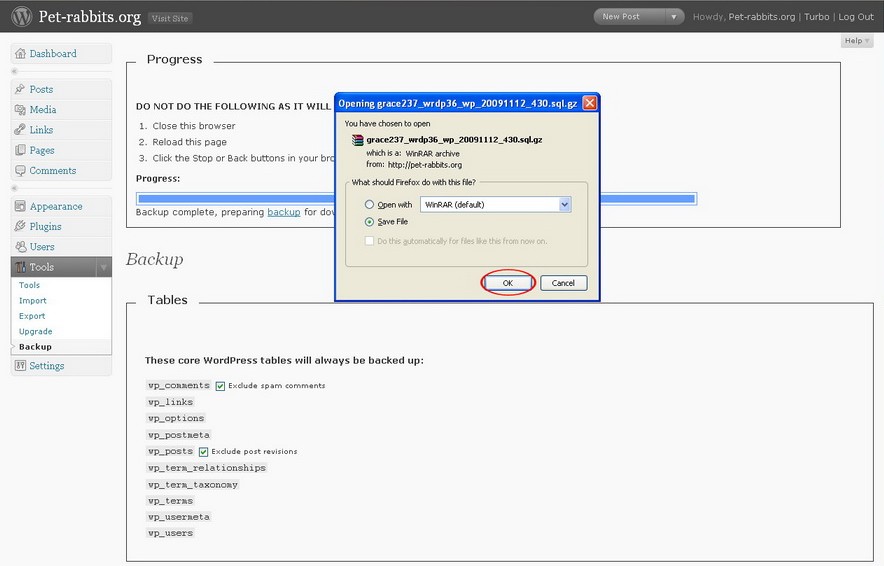Open the Users menu
Screen dimensions: 884x566
tap(42, 246)
